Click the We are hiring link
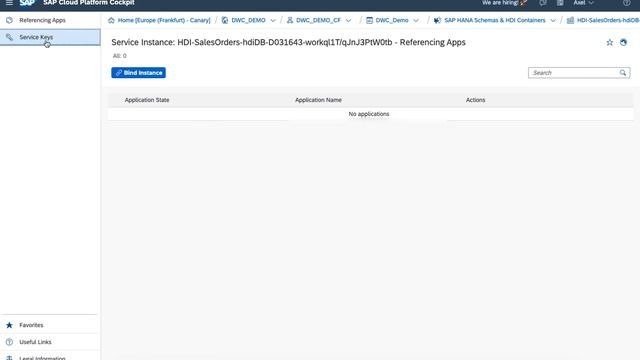The image size is (640, 360). point(504,2)
